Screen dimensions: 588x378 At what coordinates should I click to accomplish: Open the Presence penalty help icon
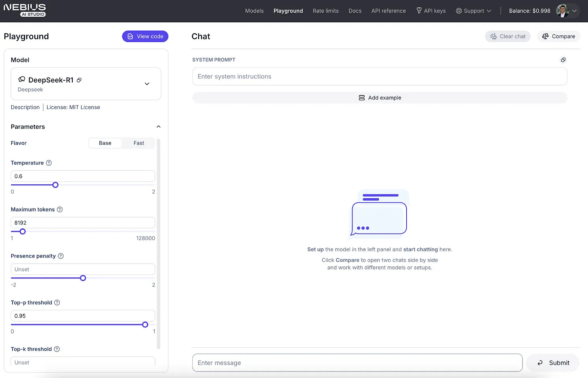[61, 256]
